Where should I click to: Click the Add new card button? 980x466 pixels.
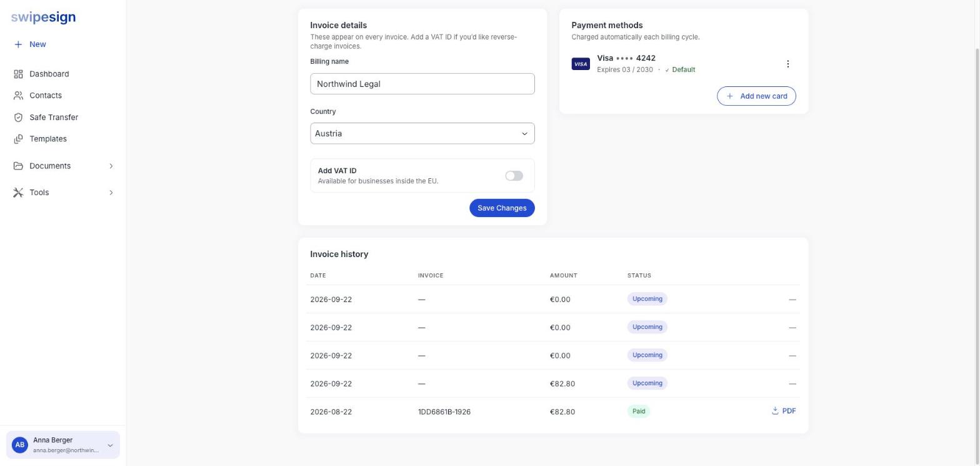pos(756,96)
